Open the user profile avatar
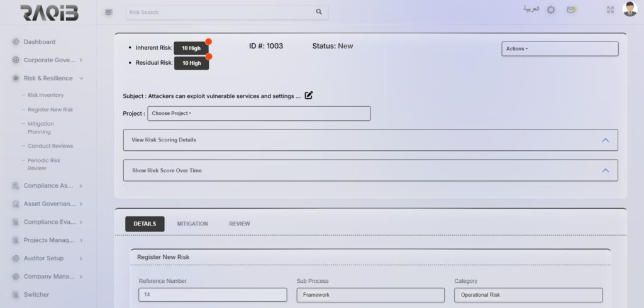The height and width of the screenshot is (308, 644). pyautogui.click(x=630, y=9)
